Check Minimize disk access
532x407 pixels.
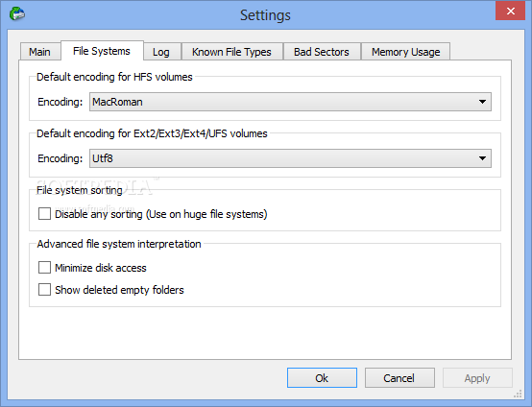[x=44, y=268]
